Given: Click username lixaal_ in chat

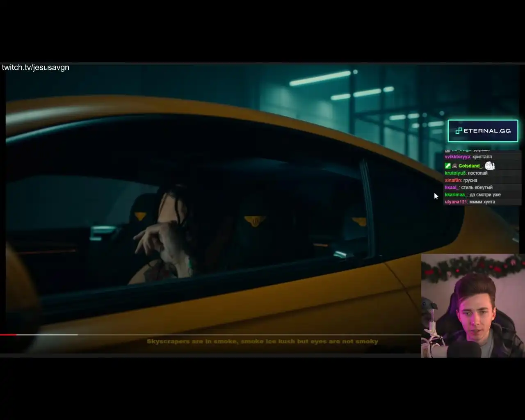Looking at the screenshot, I should click(452, 187).
